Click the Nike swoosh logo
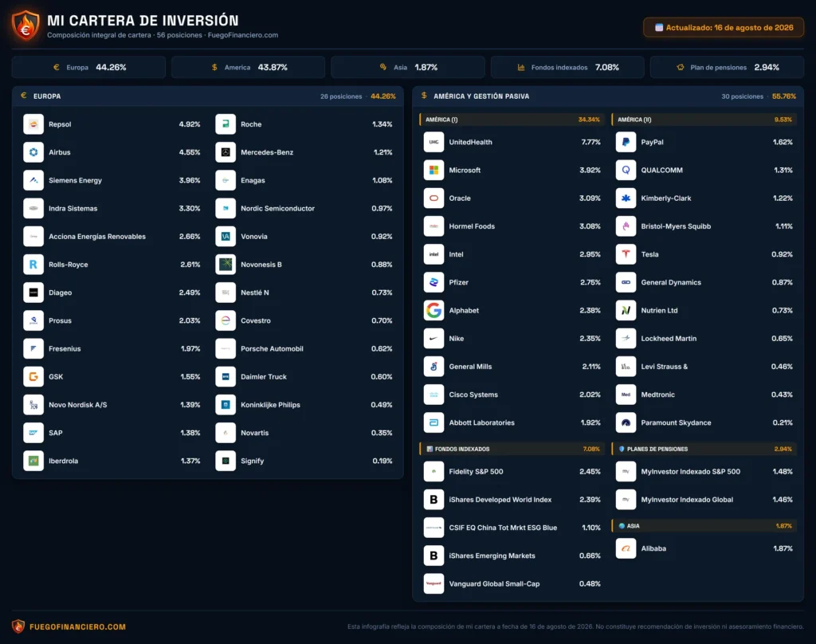 [x=433, y=339]
